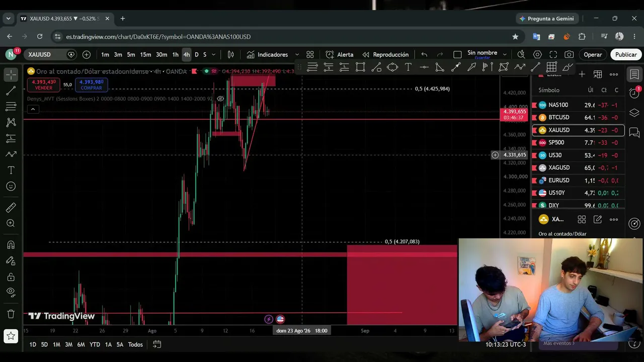Select the Todos date range
The height and width of the screenshot is (362, 644).
point(135,344)
